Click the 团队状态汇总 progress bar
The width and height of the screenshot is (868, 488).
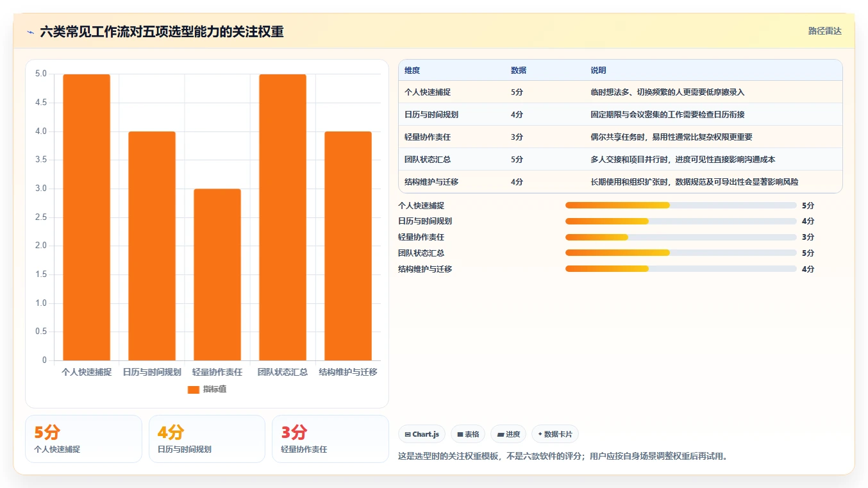coord(681,253)
